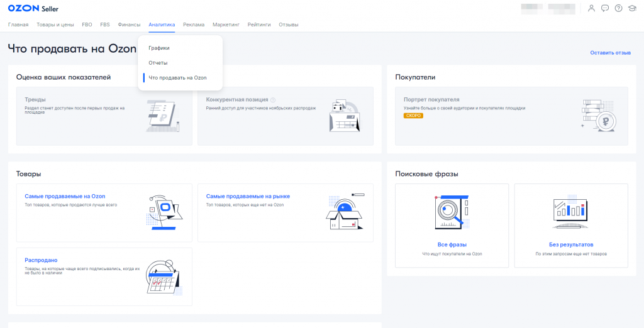Click the Аналитика tab

click(162, 25)
